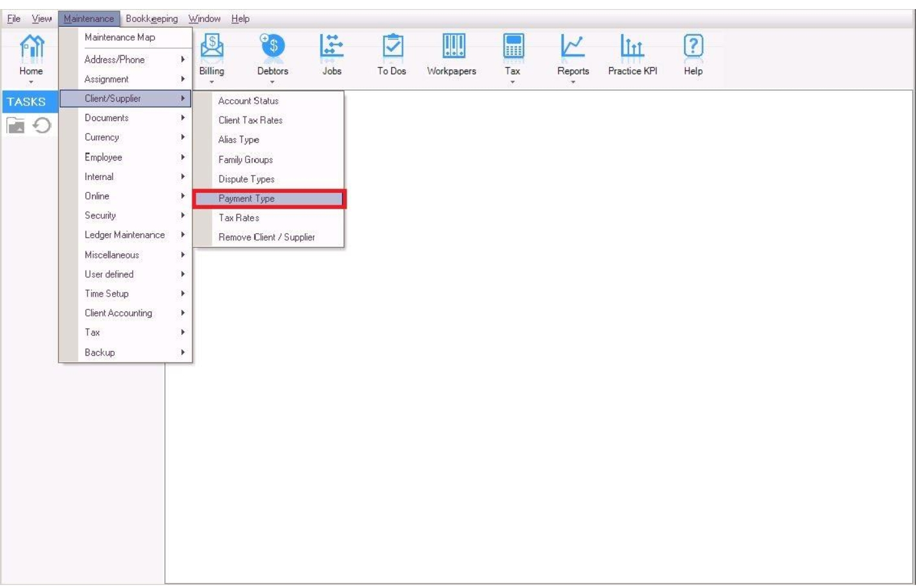Screen dimensions: 916x588
Task: Open the Practice KPI icon
Action: point(632,47)
